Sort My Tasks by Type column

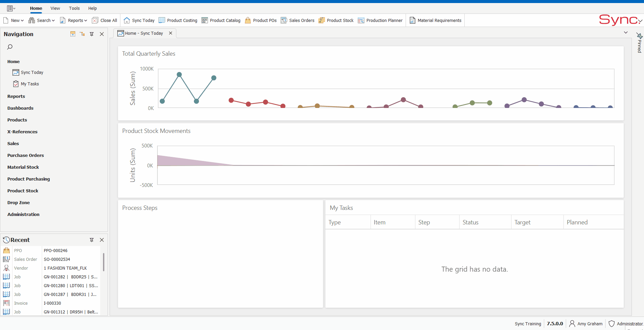[348, 222]
